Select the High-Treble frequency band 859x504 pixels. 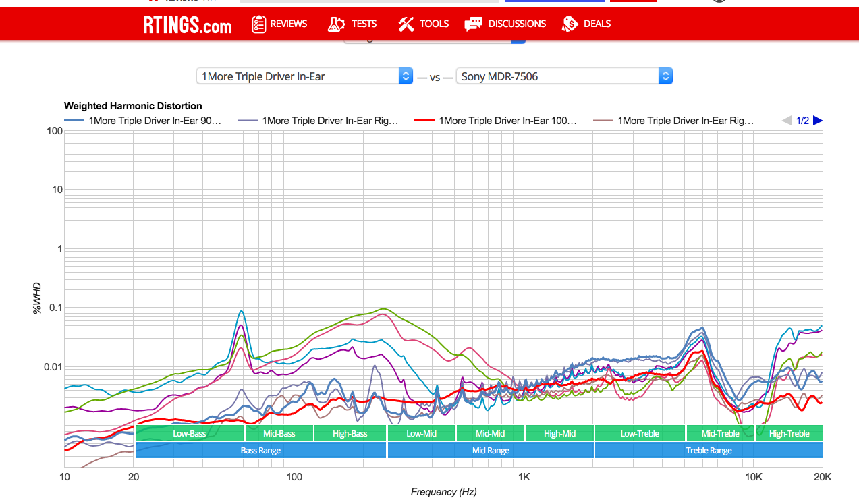point(789,433)
